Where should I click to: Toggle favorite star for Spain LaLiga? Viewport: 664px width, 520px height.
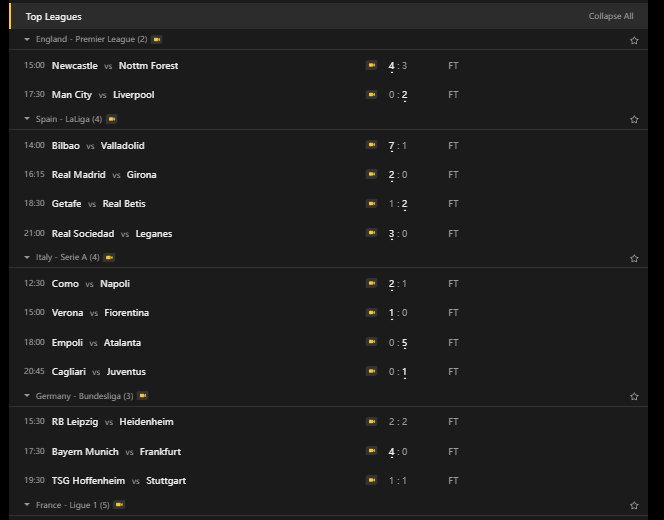[x=634, y=119]
